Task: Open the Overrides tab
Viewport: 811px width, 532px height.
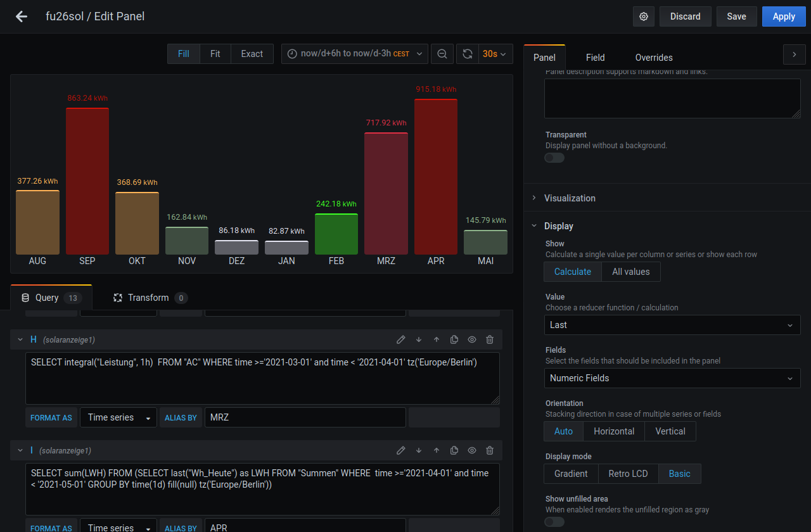Action: click(654, 58)
